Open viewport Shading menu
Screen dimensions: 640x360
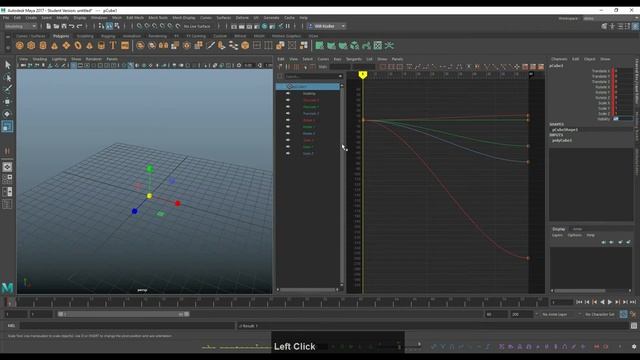(x=40, y=59)
